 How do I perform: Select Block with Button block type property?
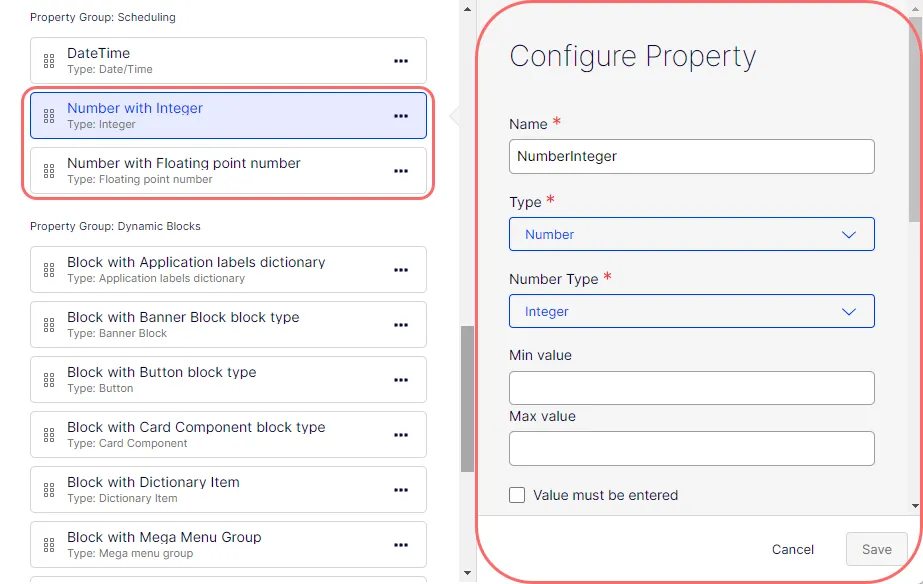tap(228, 380)
